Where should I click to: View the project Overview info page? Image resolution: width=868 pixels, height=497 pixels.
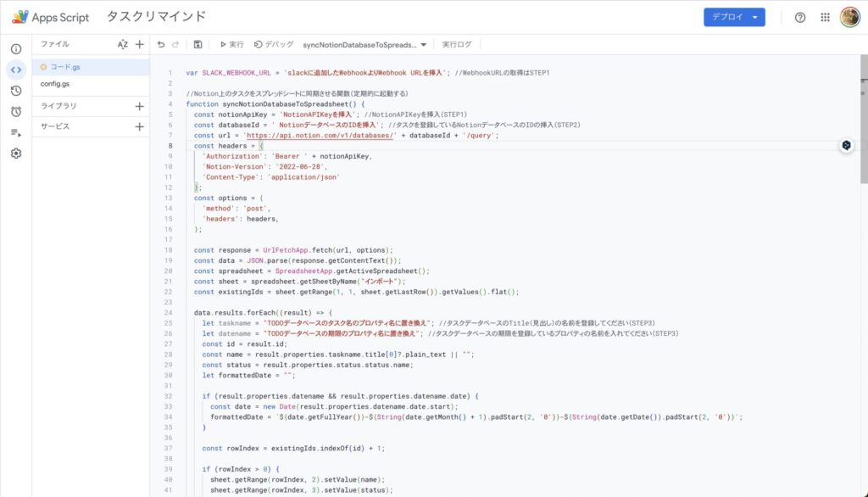coord(15,48)
